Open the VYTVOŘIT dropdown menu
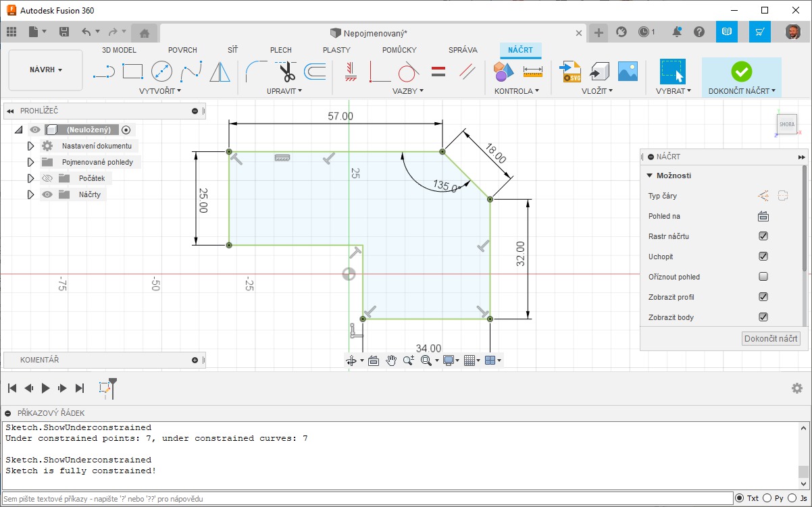The height and width of the screenshot is (507, 812). click(x=160, y=90)
